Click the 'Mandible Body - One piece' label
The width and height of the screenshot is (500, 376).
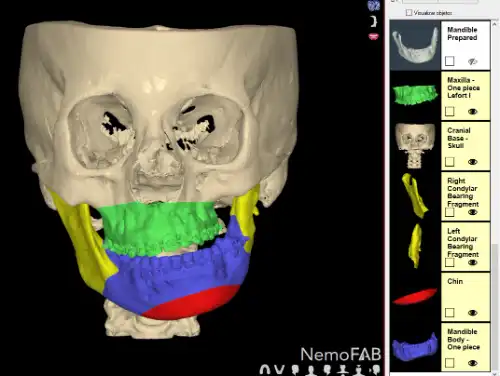tap(463, 339)
